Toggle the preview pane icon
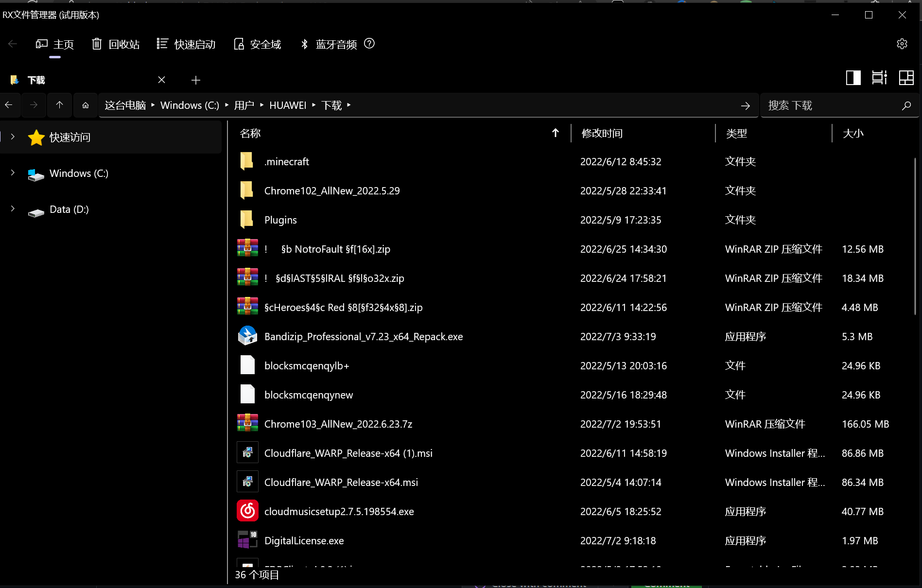Image resolution: width=922 pixels, height=588 pixels. pos(853,77)
